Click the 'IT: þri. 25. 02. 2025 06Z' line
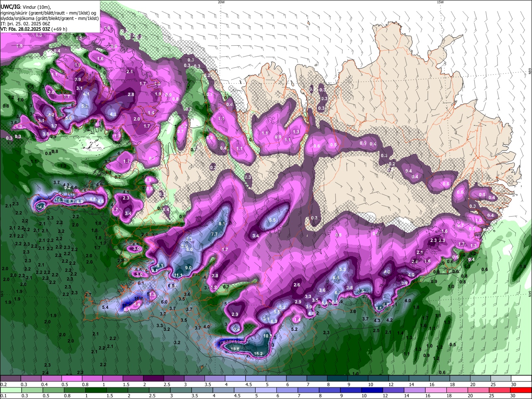The width and height of the screenshot is (532, 399). pos(25,24)
